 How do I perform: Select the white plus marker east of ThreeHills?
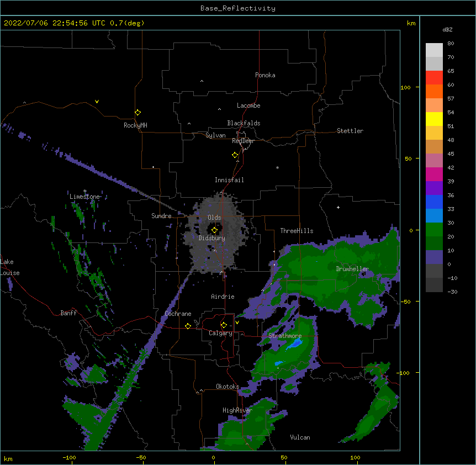point(338,207)
